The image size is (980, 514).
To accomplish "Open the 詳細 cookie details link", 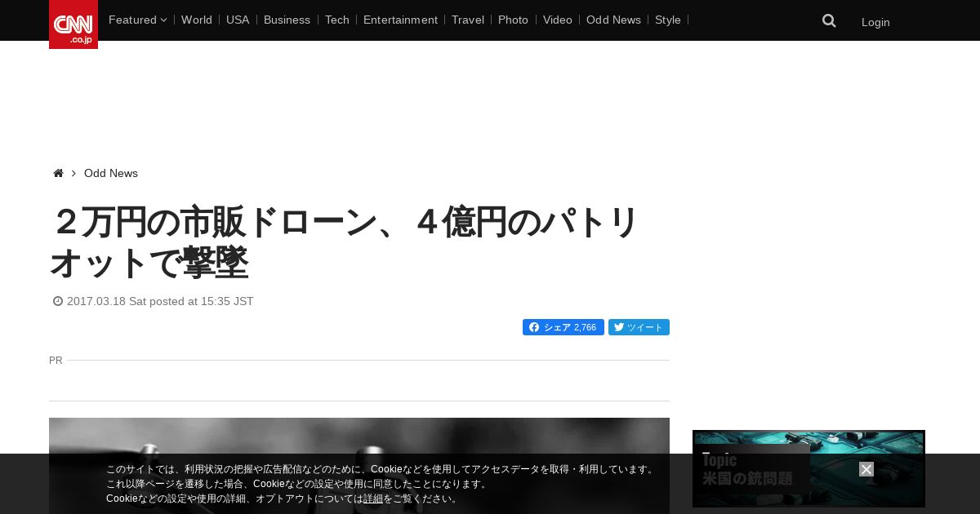I will coord(373,498).
